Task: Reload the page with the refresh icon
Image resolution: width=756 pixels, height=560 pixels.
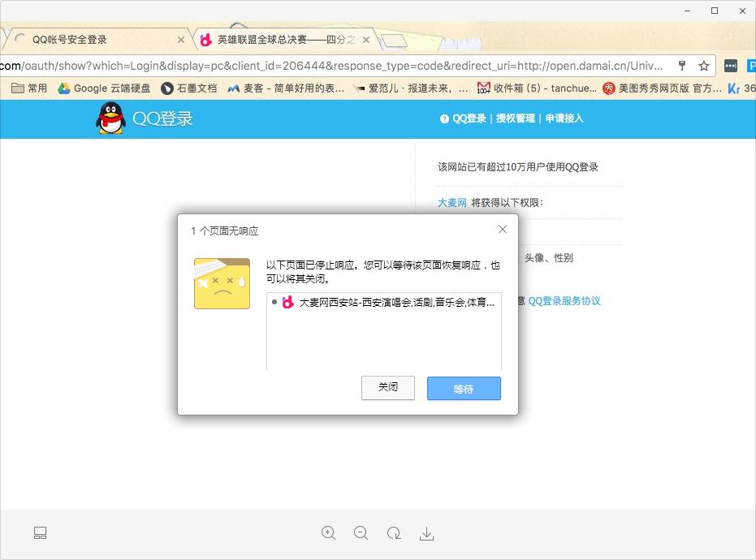Action: [394, 533]
